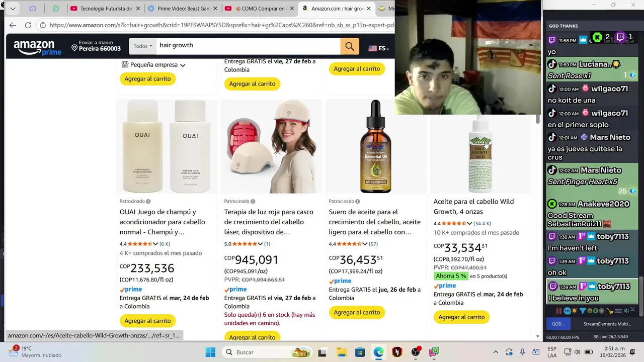
Task: Open Microsoft Edge from the taskbar
Action: pos(378,352)
